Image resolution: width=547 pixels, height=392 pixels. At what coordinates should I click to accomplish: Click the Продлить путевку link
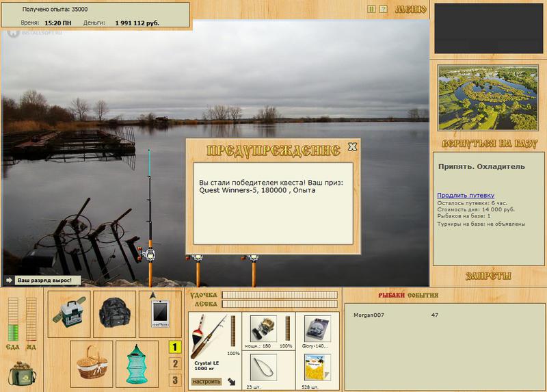(x=466, y=195)
